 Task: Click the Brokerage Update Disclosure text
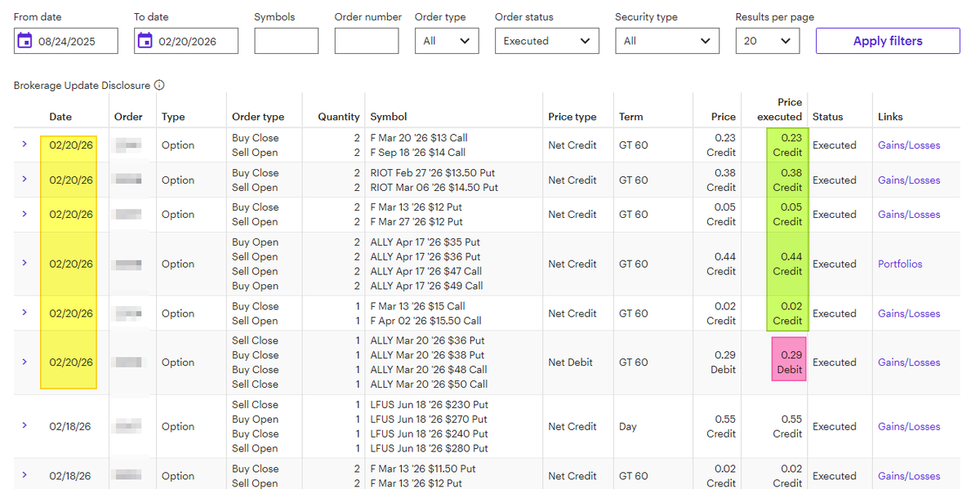tap(82, 85)
